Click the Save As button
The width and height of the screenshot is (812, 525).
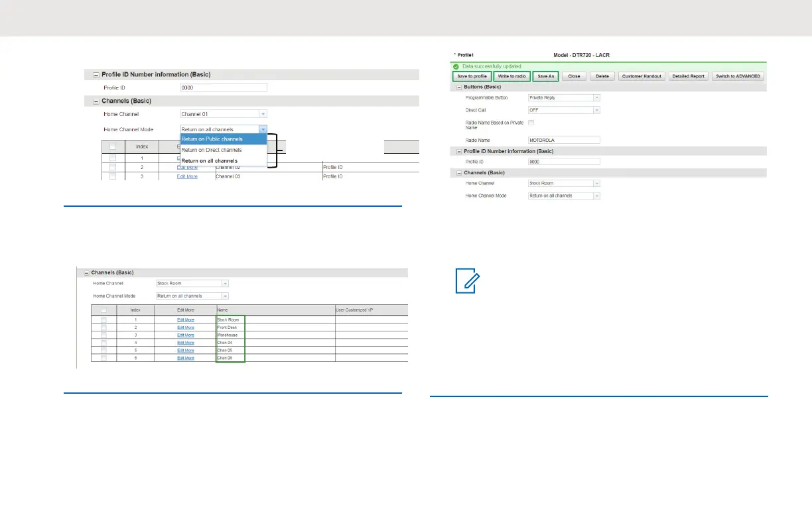click(x=545, y=76)
